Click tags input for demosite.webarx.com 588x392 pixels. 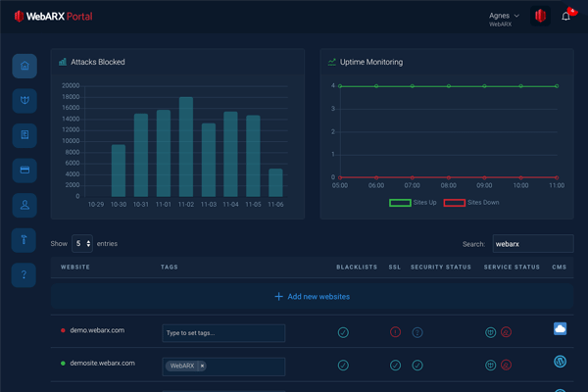tap(223, 367)
